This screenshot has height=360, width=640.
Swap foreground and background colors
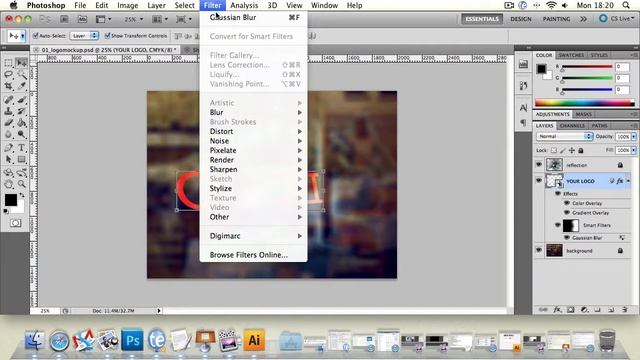click(22, 195)
